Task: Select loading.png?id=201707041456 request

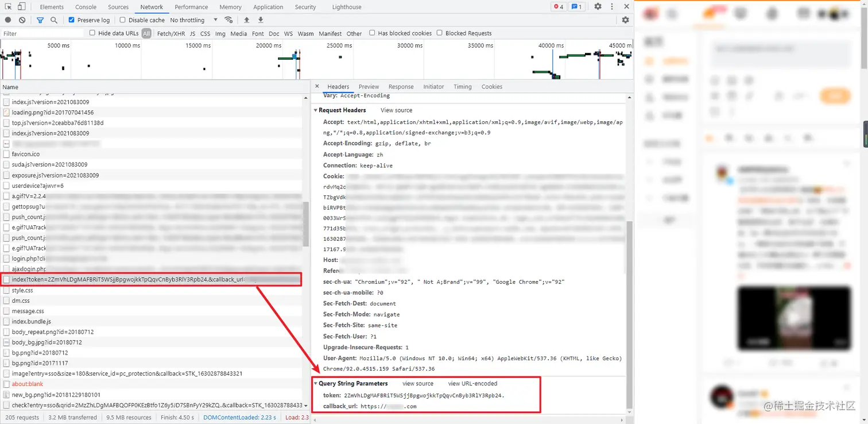Action: (152, 112)
